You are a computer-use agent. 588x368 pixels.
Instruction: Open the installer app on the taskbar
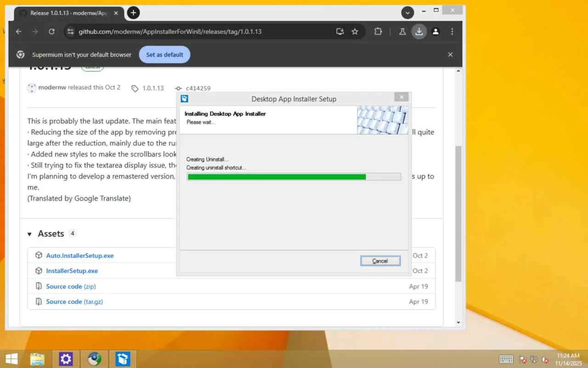click(123, 359)
